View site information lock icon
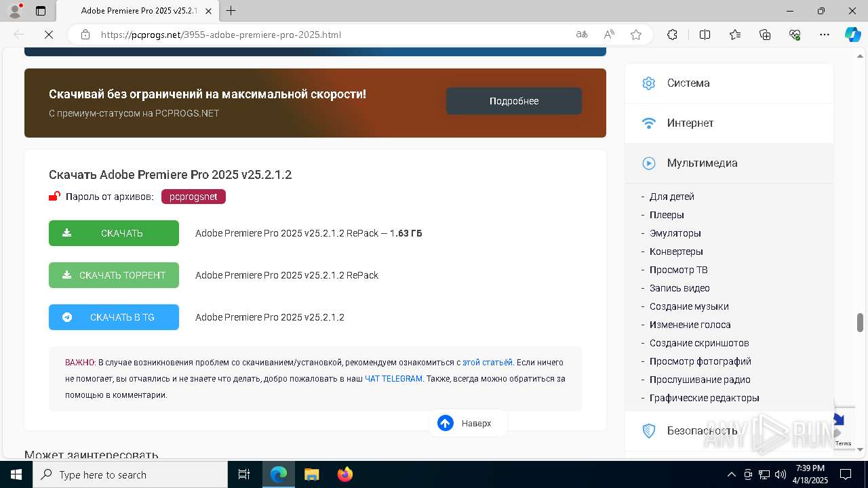Viewport: 868px width, 488px height. (x=85, y=35)
